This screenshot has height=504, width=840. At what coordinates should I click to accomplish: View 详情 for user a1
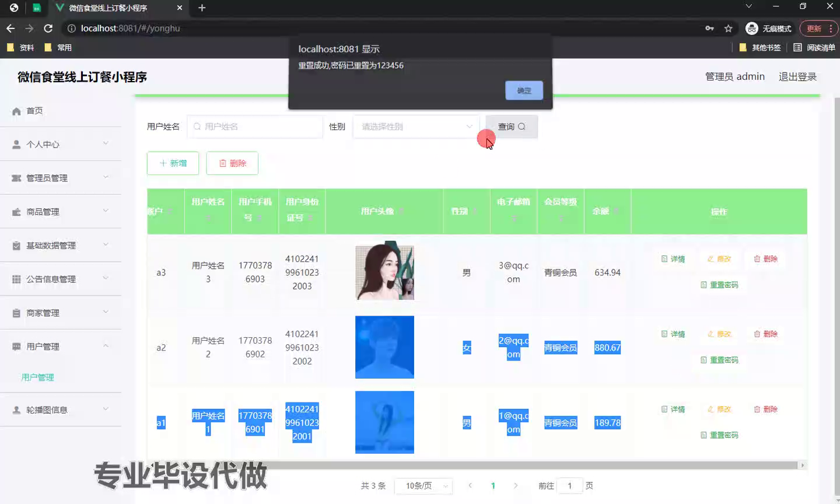click(x=673, y=409)
